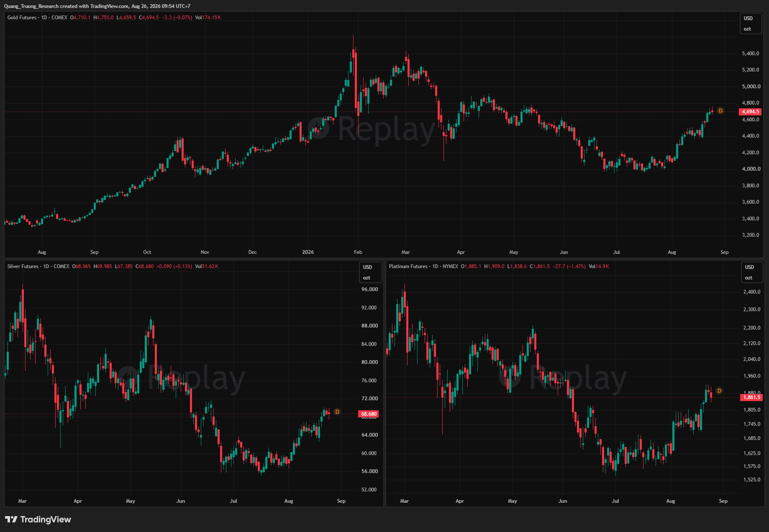This screenshot has height=532, width=769.
Task: Click the Apr label on Platinum time axis
Action: 460,501
